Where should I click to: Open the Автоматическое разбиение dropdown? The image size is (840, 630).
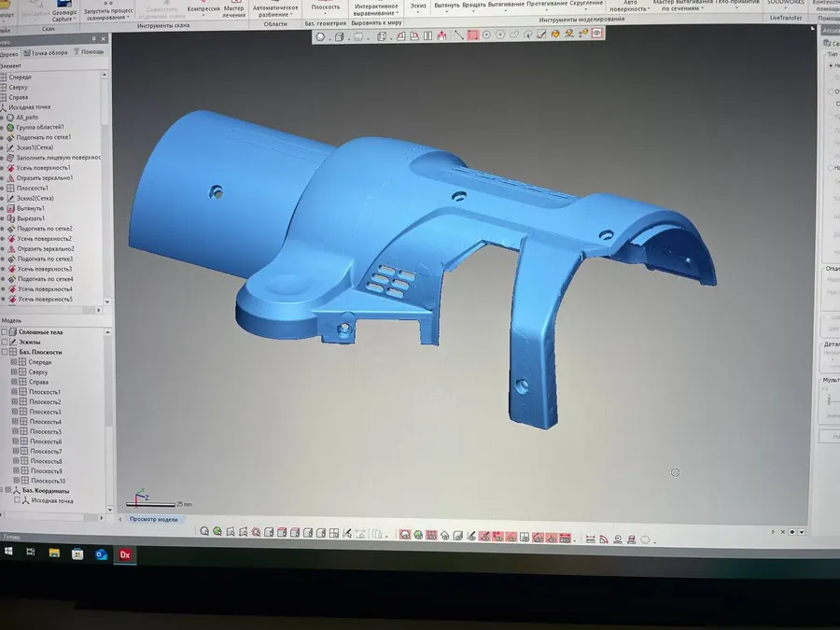click(275, 11)
